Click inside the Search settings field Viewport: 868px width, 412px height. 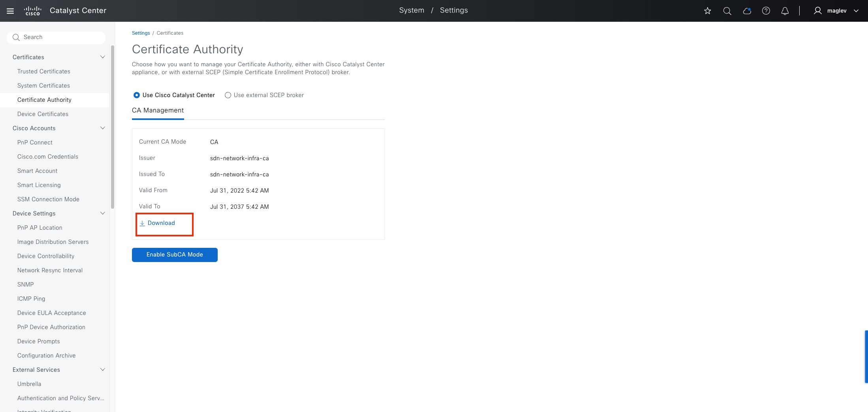[x=56, y=37]
